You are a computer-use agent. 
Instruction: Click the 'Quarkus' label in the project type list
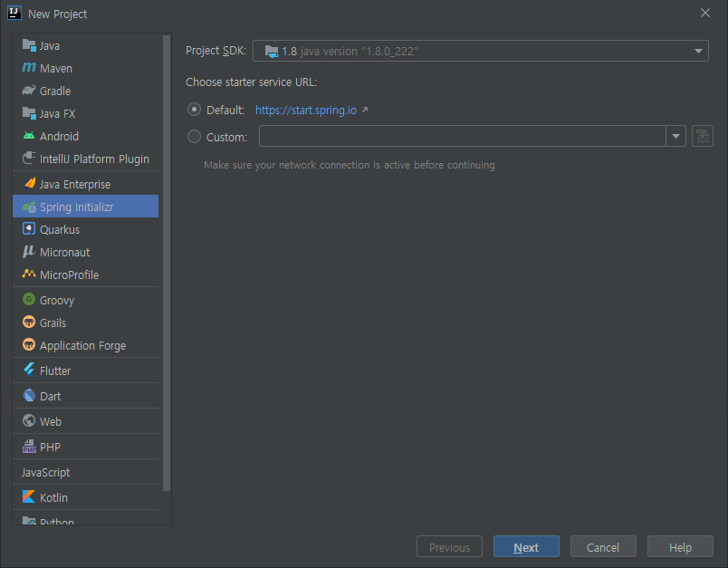[x=60, y=229]
